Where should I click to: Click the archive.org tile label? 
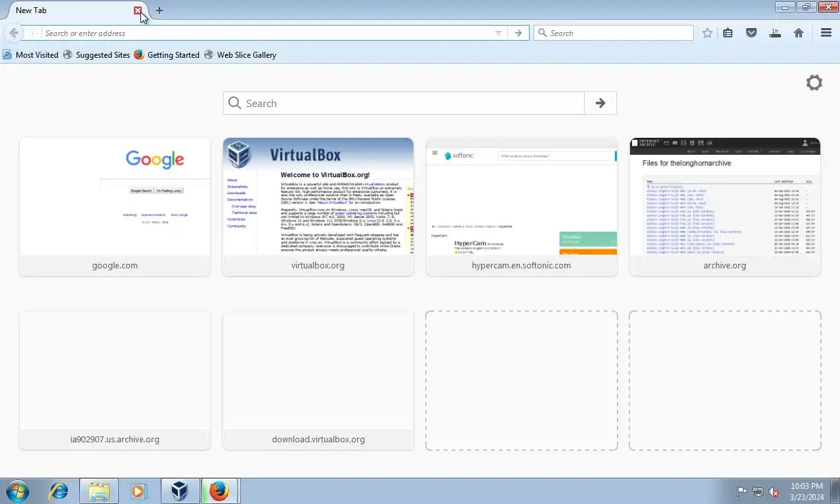pyautogui.click(x=725, y=266)
